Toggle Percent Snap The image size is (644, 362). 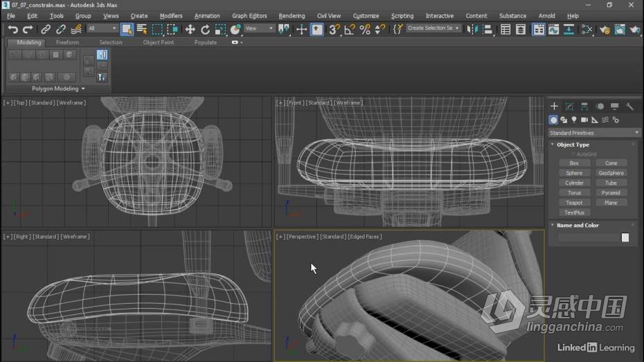click(x=365, y=29)
